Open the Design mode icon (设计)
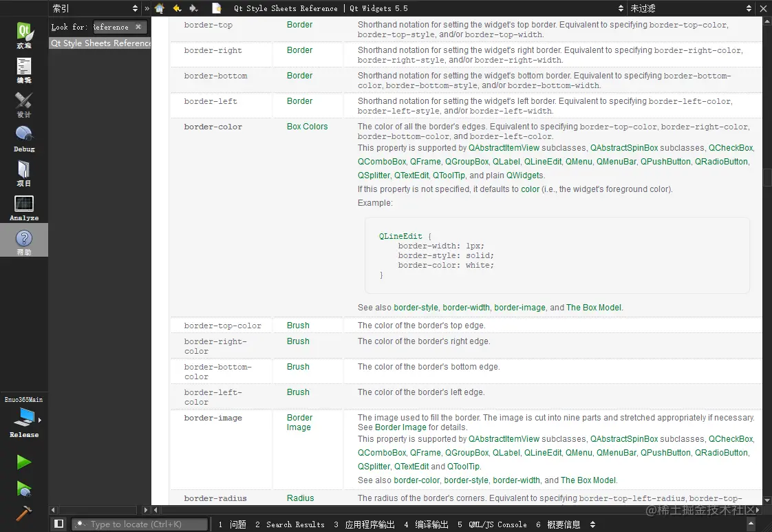The height and width of the screenshot is (532, 772). click(24, 105)
